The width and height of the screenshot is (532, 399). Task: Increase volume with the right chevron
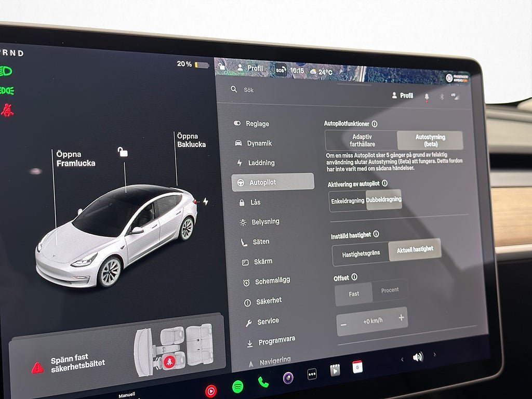(435, 354)
